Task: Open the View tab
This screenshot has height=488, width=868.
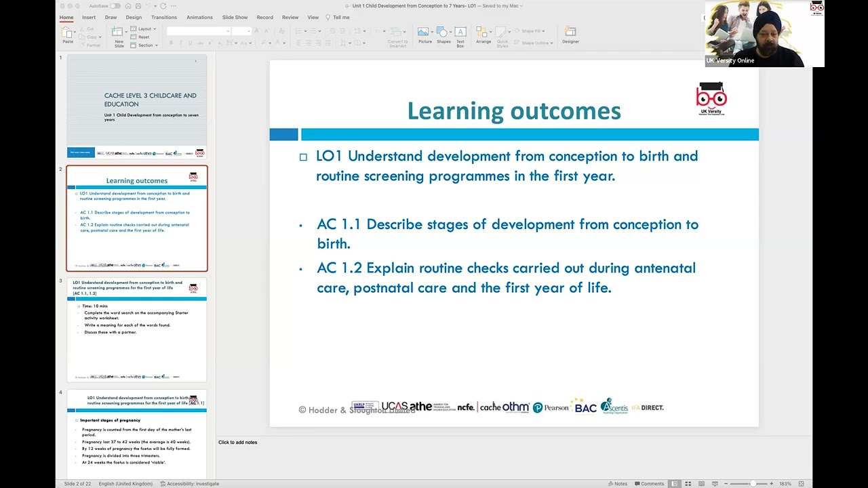Action: click(313, 18)
